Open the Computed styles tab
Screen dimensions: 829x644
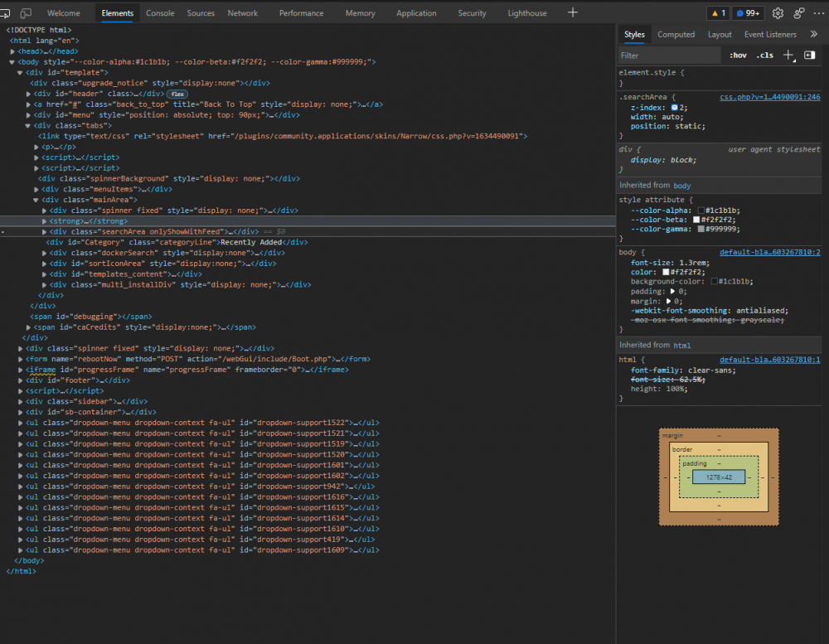click(676, 34)
